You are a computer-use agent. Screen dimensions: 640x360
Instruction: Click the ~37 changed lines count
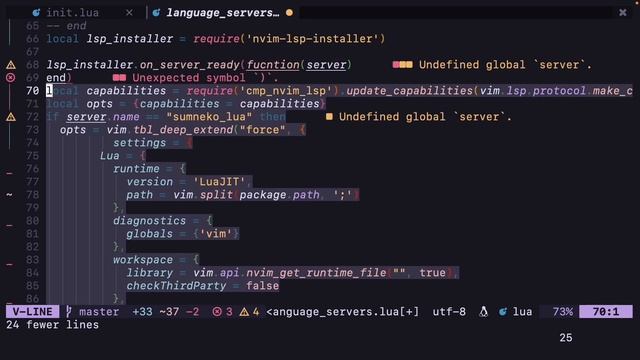pyautogui.click(x=169, y=312)
